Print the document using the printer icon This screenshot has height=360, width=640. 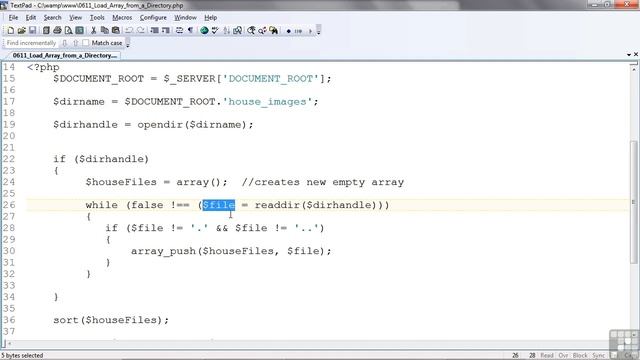[x=57, y=31]
